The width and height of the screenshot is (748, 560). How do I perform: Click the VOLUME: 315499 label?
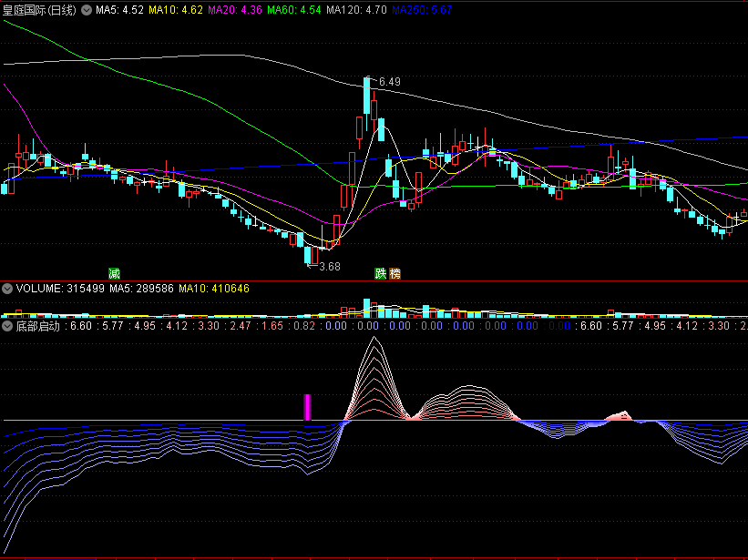click(60, 289)
